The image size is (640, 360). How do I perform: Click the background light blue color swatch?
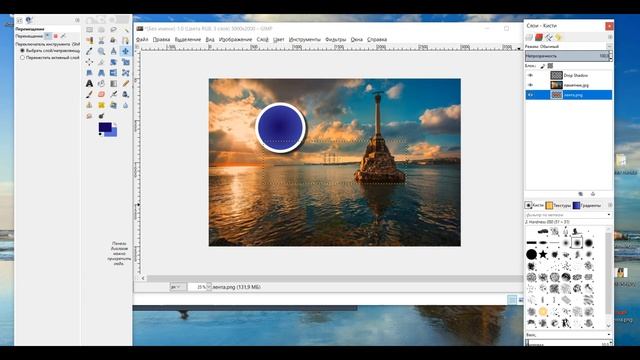click(x=114, y=132)
